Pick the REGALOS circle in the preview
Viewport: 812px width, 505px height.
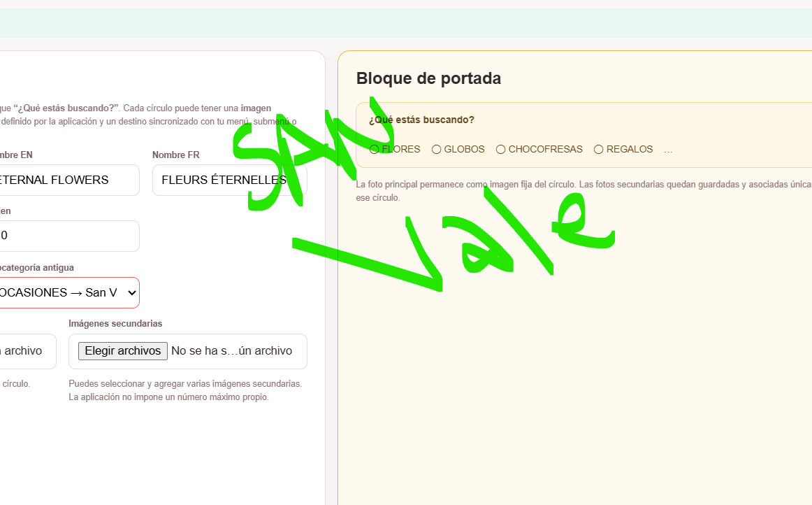[x=599, y=149]
